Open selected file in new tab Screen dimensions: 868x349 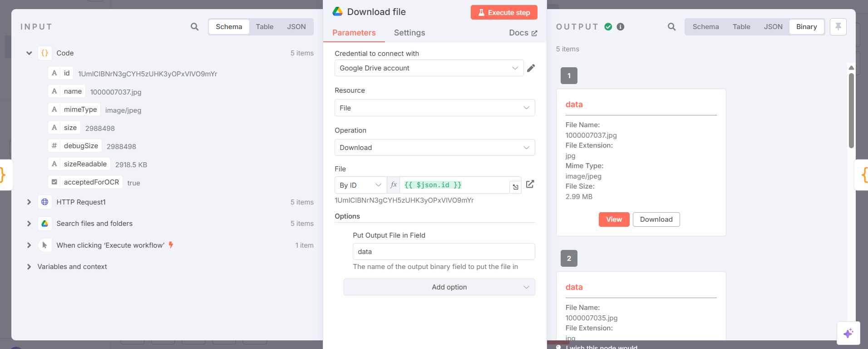(x=530, y=184)
